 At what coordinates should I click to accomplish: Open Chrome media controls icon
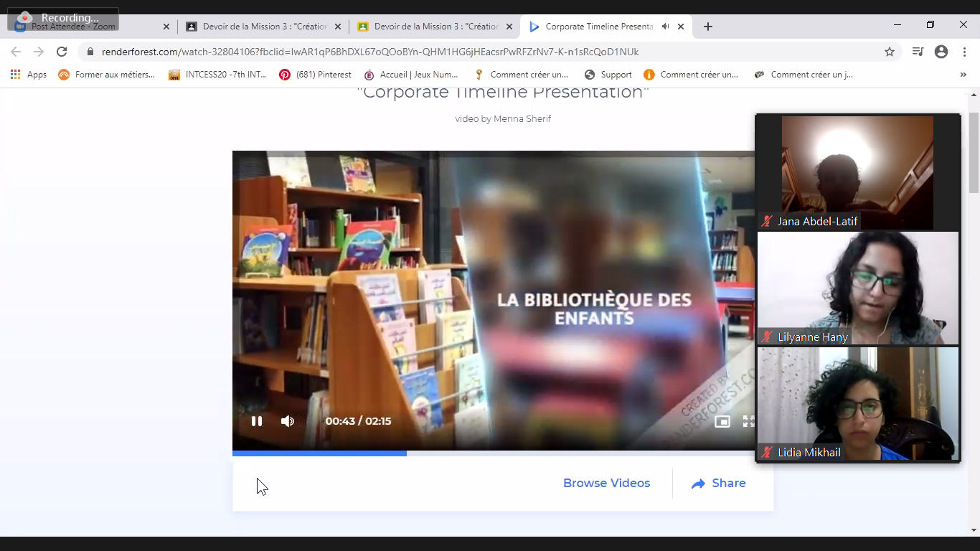(x=918, y=52)
